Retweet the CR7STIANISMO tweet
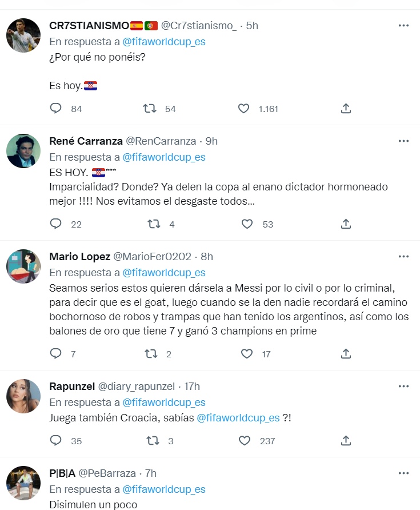The width and height of the screenshot is (420, 510). click(x=150, y=108)
